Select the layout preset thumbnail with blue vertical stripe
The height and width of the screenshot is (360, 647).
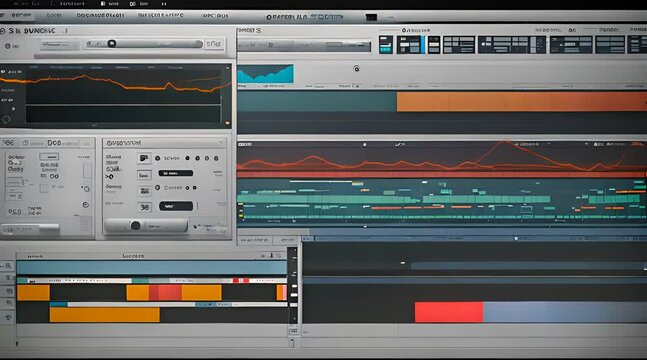pyautogui.click(x=411, y=45)
